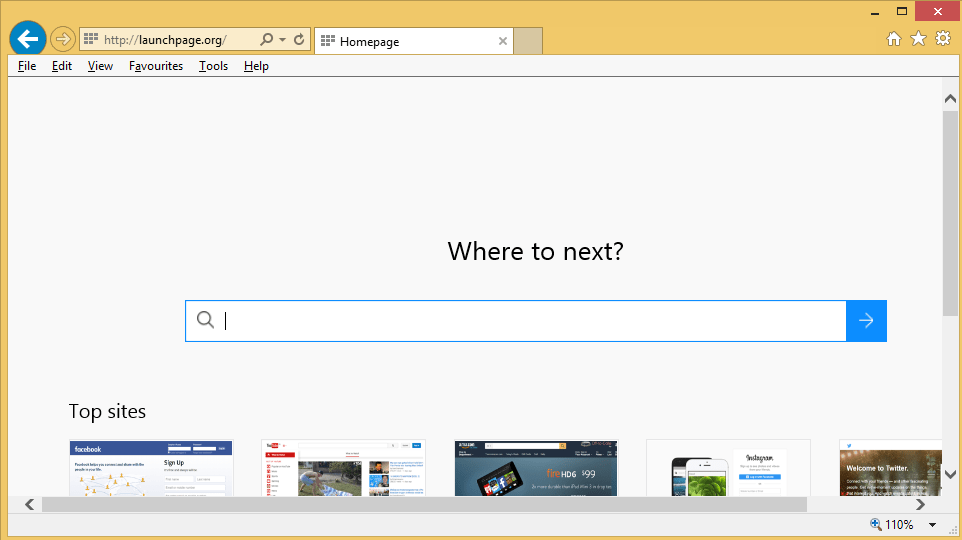Open the Favourites star panel
Image resolution: width=962 pixels, height=540 pixels.
pyautogui.click(x=918, y=39)
